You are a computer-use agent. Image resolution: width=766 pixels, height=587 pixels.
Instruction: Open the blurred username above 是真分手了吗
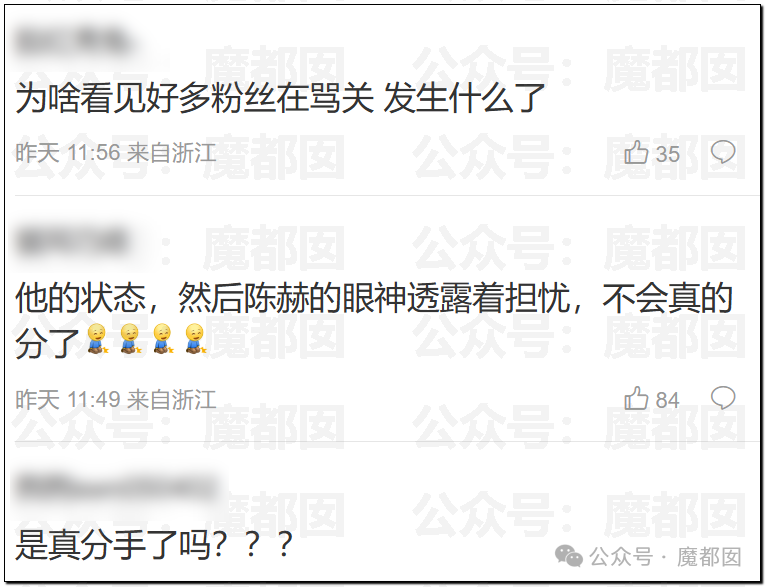pos(119,486)
